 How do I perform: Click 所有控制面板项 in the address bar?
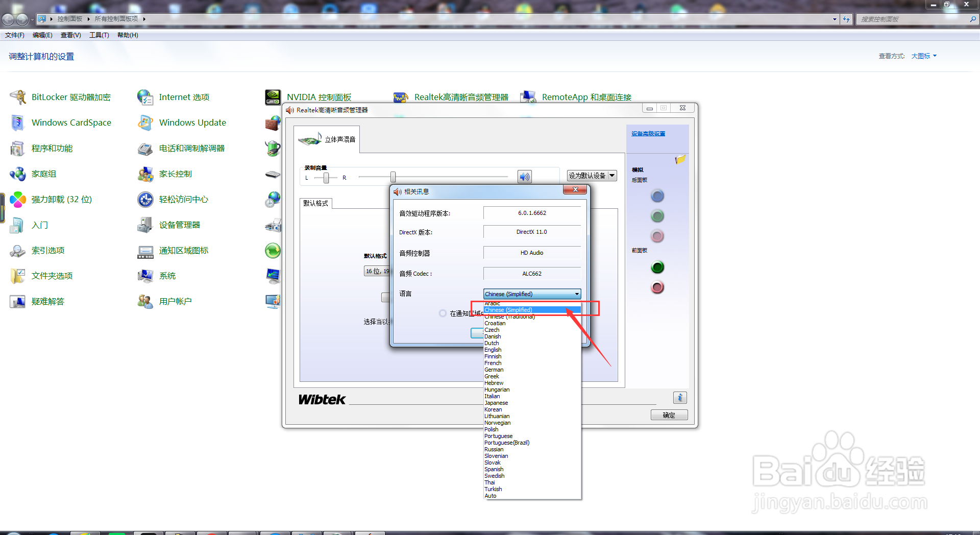tap(116, 19)
